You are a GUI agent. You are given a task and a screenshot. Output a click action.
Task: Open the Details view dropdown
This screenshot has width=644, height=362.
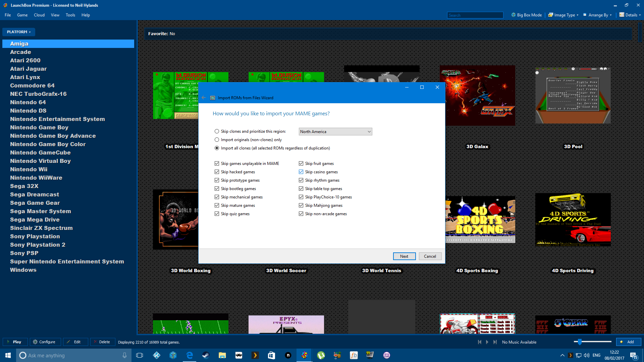point(630,15)
